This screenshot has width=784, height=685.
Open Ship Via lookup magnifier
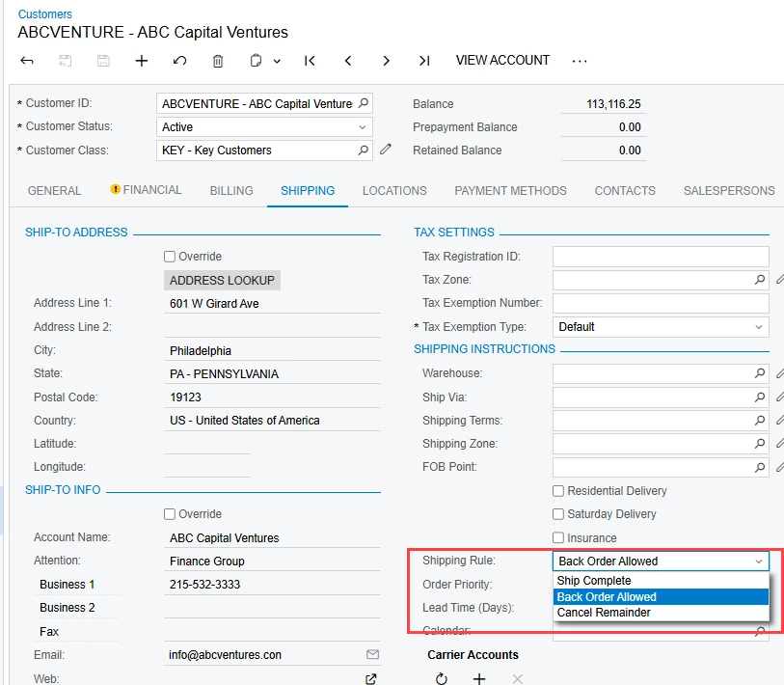(760, 397)
